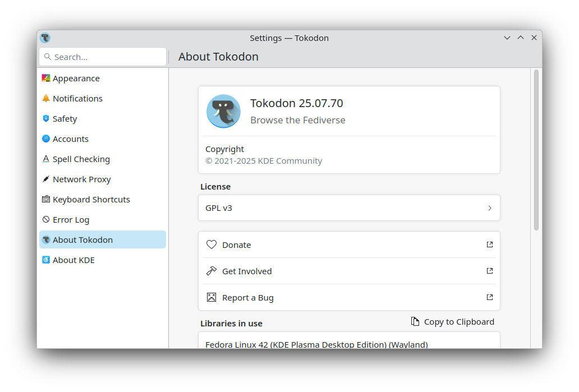Click Copy to Clipboard button
This screenshot has height=392, width=579.
[453, 321]
